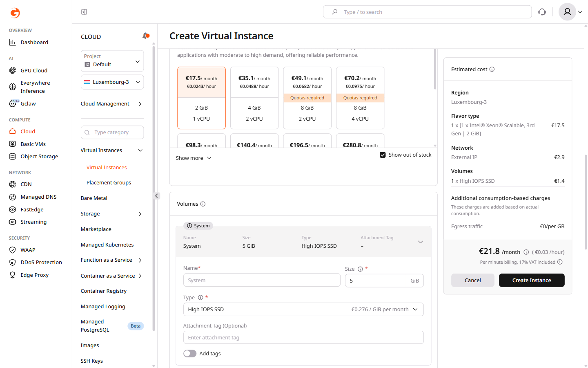Collapse the Cloud submenu panel arrow
This screenshot has width=588, height=368.
(x=156, y=196)
